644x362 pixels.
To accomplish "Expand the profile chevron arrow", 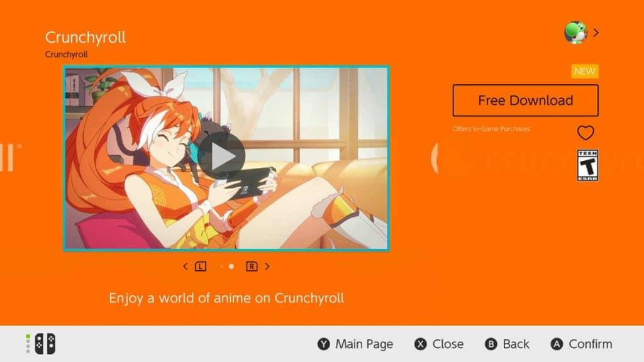I will click(x=596, y=33).
